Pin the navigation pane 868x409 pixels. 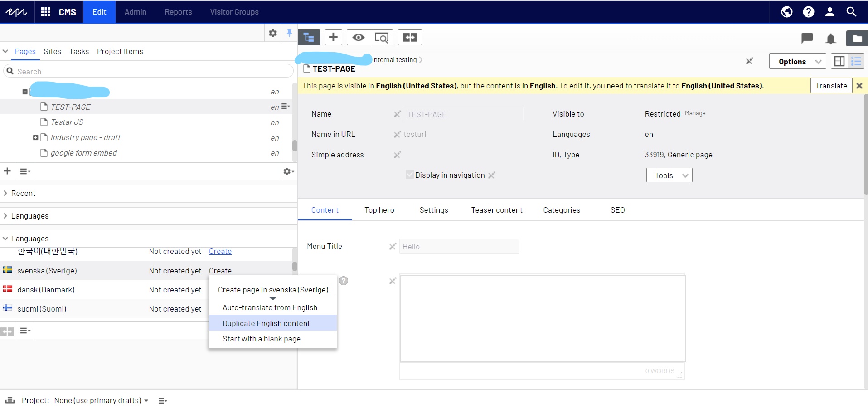tap(289, 33)
